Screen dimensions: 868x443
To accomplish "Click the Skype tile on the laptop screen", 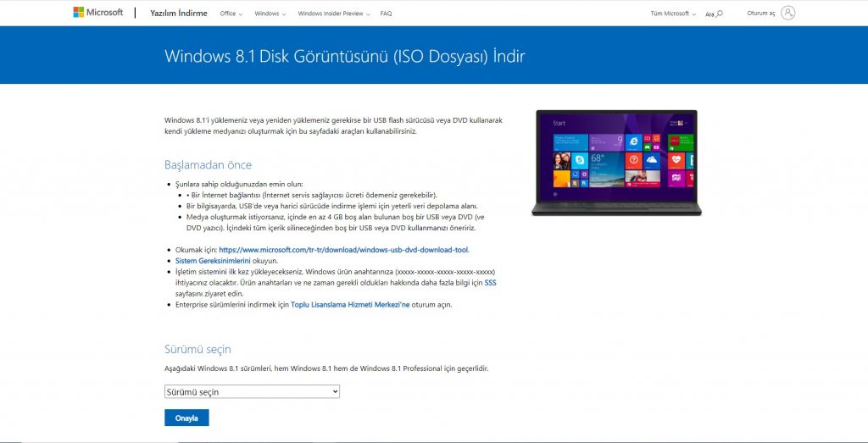I will [580, 160].
